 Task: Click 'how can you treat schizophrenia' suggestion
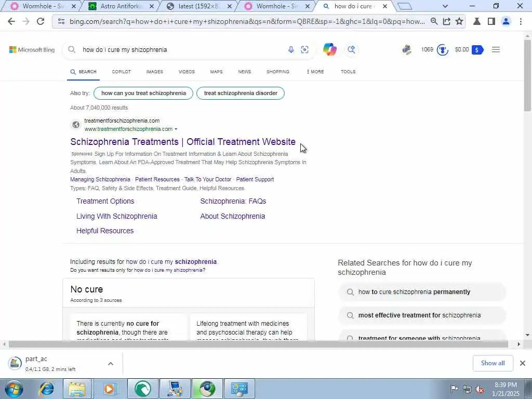coord(143,94)
